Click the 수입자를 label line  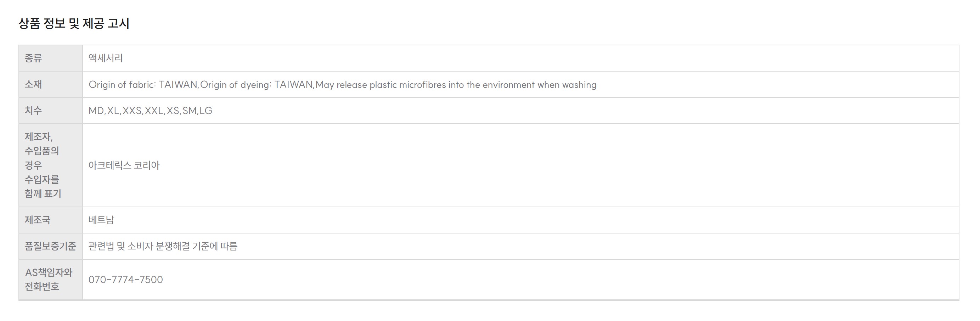click(x=42, y=180)
